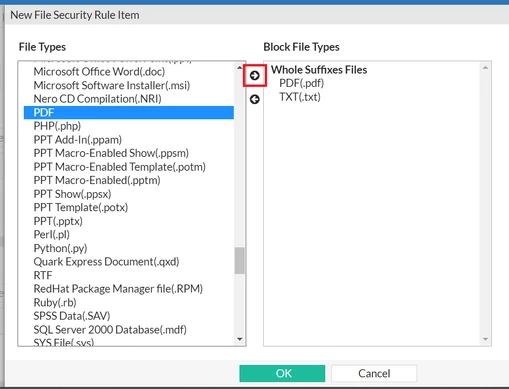Select PPT Template(.potx)
This screenshot has width=509, height=389.
(81, 208)
